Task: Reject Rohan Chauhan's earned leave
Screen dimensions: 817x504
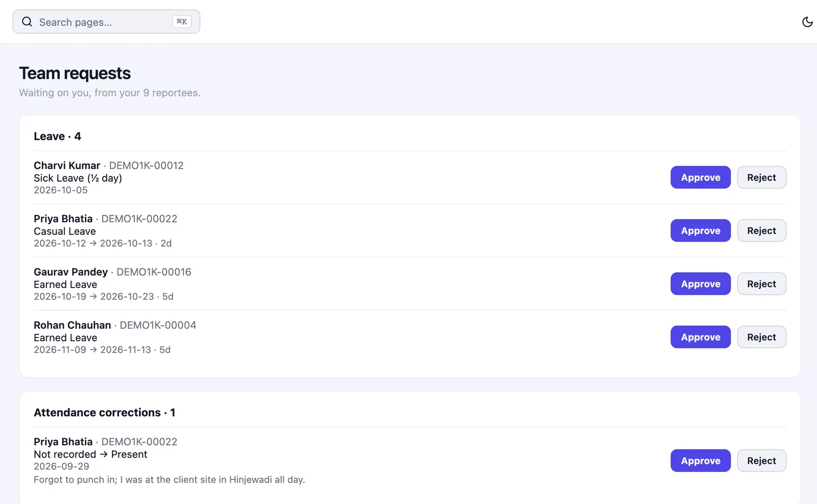Action: click(x=761, y=337)
